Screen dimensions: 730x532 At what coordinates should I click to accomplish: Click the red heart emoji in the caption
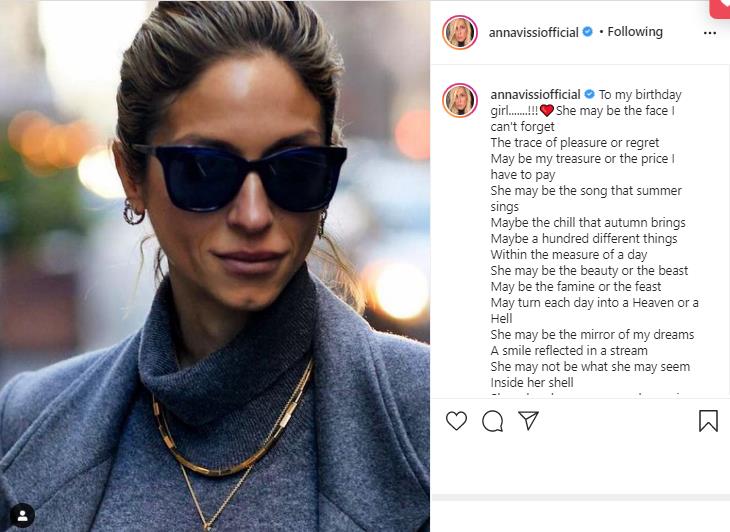pyautogui.click(x=547, y=111)
